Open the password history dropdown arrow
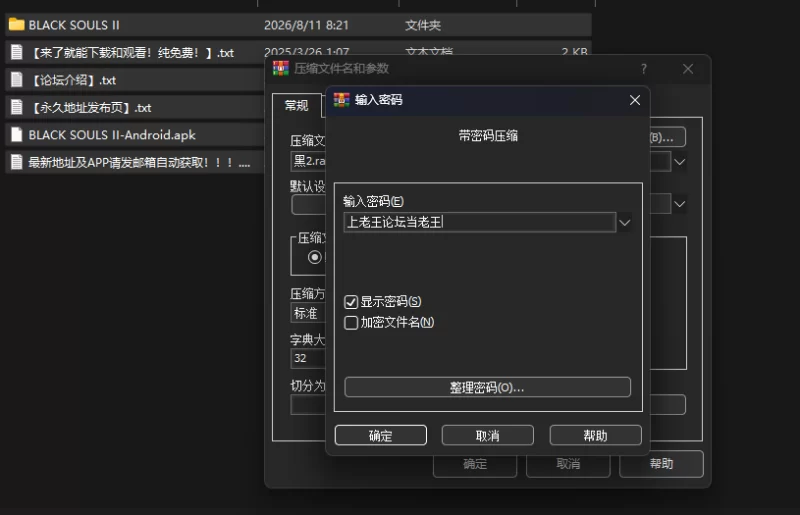The width and height of the screenshot is (800, 515). click(624, 223)
